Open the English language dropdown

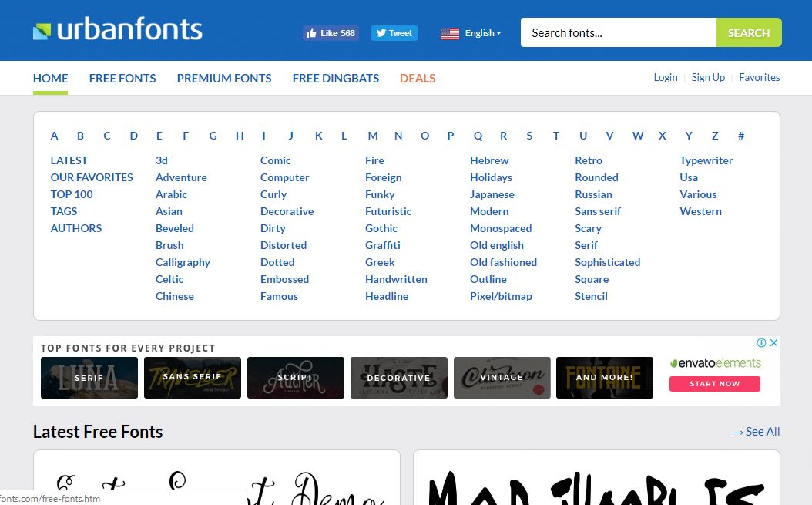click(482, 33)
